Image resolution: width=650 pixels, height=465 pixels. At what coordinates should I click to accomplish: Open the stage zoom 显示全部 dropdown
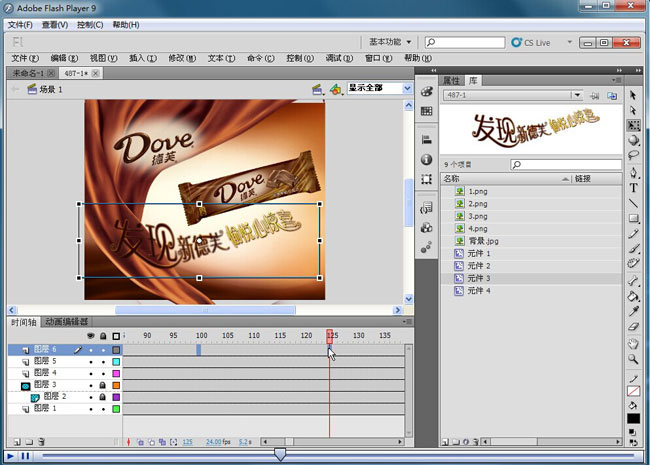click(x=407, y=88)
